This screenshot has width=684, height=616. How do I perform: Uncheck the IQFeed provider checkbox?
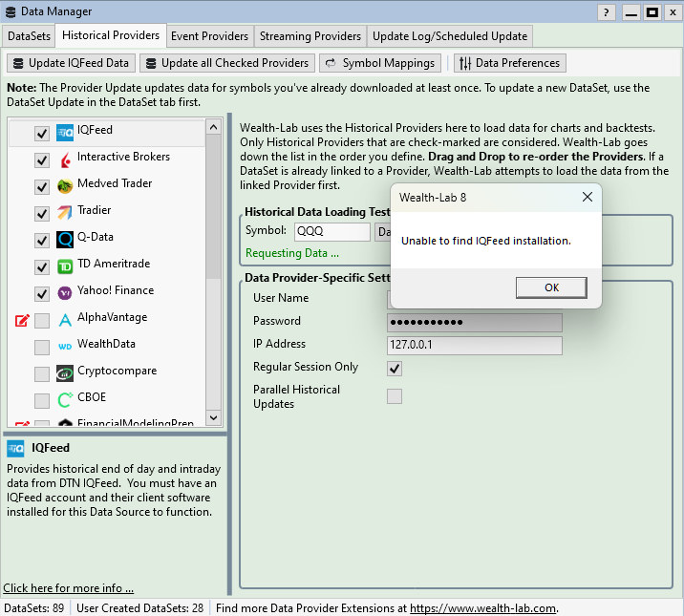[x=42, y=134]
